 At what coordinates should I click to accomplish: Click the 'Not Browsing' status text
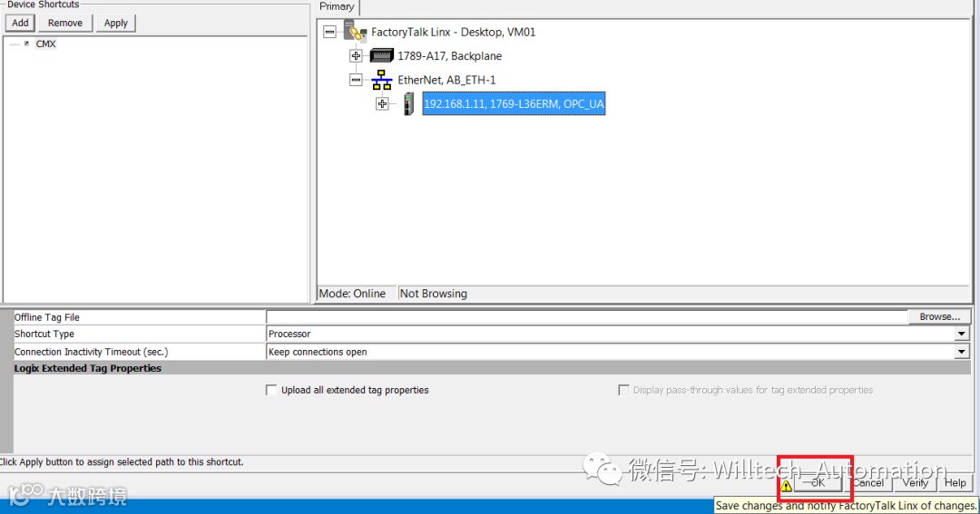click(x=433, y=294)
